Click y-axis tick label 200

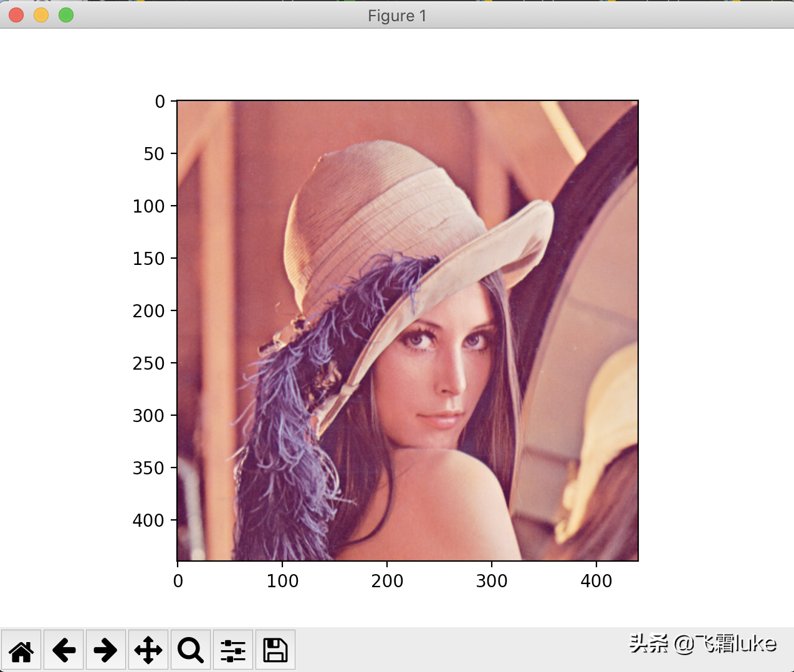coord(148,311)
